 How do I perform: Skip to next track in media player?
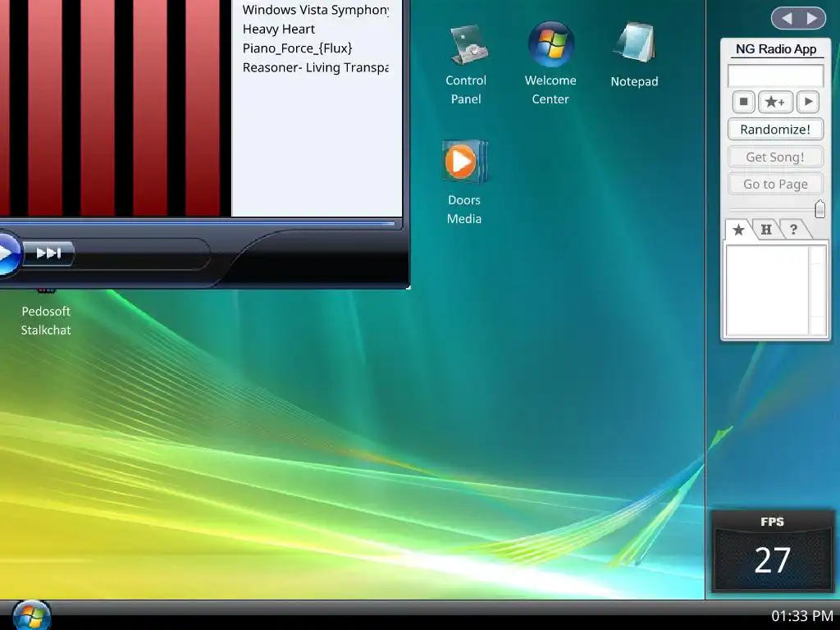click(48, 253)
